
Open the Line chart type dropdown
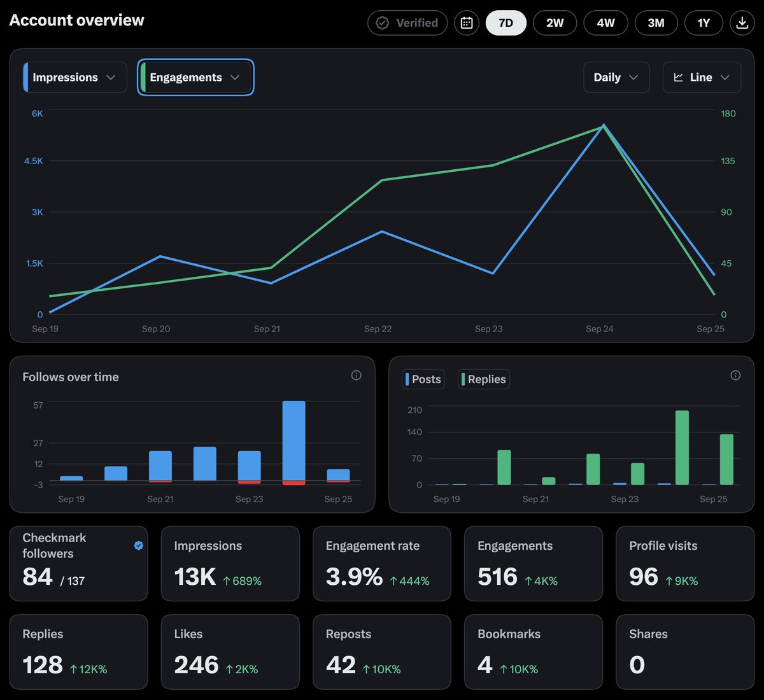(x=702, y=77)
